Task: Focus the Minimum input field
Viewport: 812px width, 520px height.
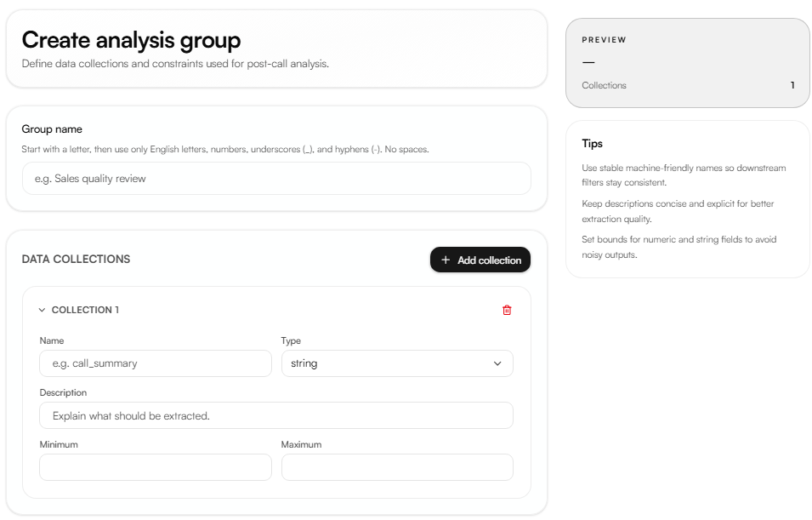Action: point(156,467)
